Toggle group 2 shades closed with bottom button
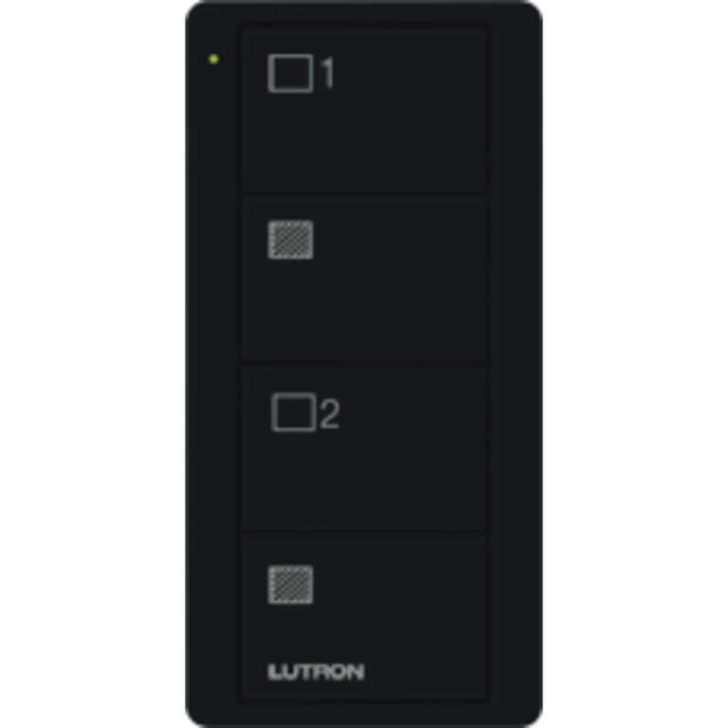The height and width of the screenshot is (728, 728). click(x=364, y=617)
